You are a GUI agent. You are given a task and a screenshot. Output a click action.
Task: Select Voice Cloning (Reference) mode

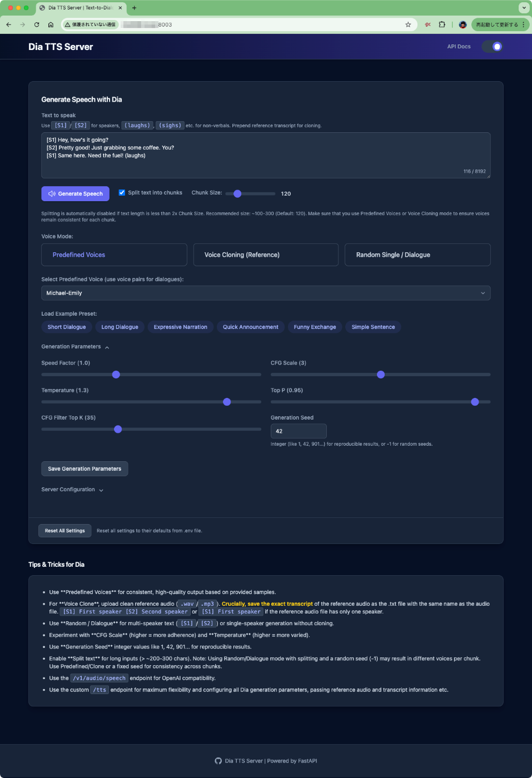[266, 255]
